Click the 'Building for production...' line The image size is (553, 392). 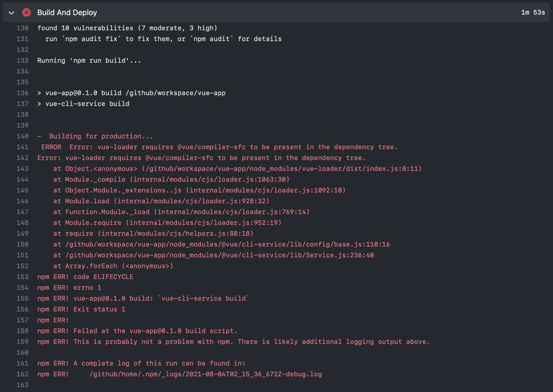pyautogui.click(x=95, y=136)
